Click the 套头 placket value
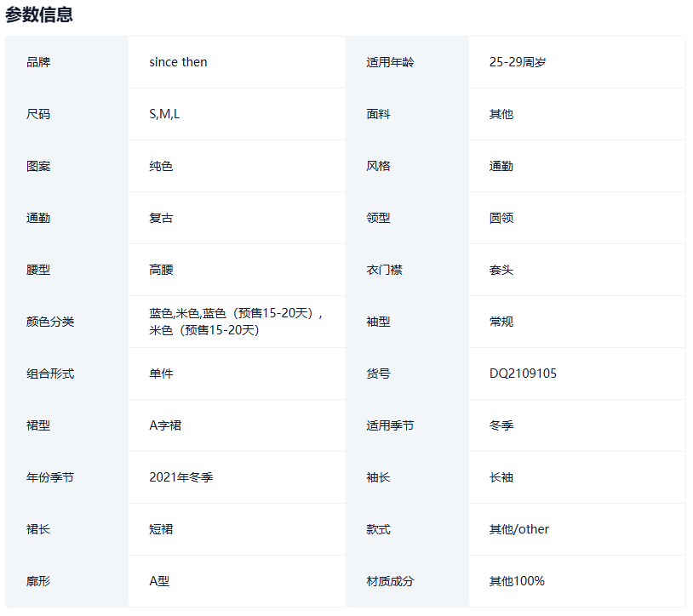 pos(501,270)
